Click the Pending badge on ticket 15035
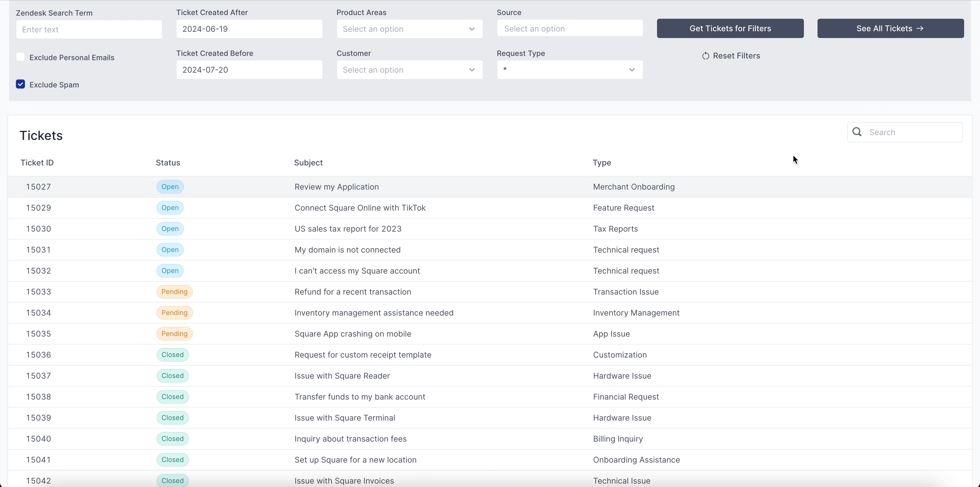The height and width of the screenshot is (487, 980). 174,333
